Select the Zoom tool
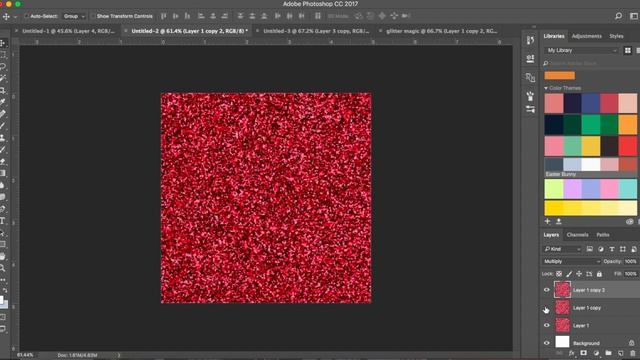The image size is (640, 360). click(2, 268)
